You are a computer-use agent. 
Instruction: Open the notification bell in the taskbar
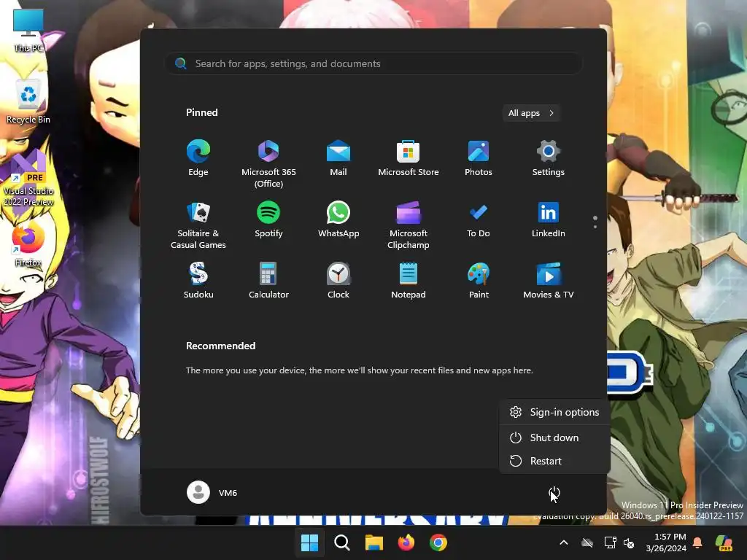(x=697, y=542)
